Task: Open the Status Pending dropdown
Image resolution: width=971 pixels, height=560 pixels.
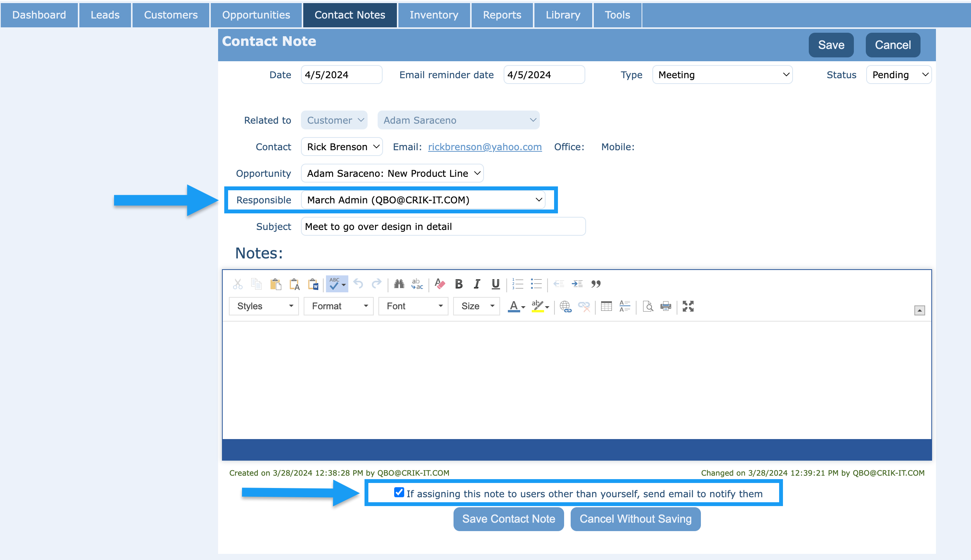Action: (x=899, y=75)
